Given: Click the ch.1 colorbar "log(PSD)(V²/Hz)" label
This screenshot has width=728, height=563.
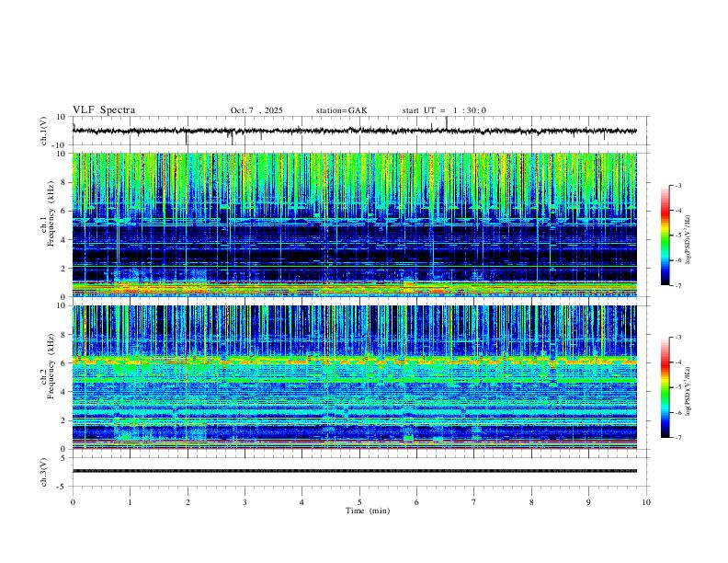Looking at the screenshot, I should [688, 240].
